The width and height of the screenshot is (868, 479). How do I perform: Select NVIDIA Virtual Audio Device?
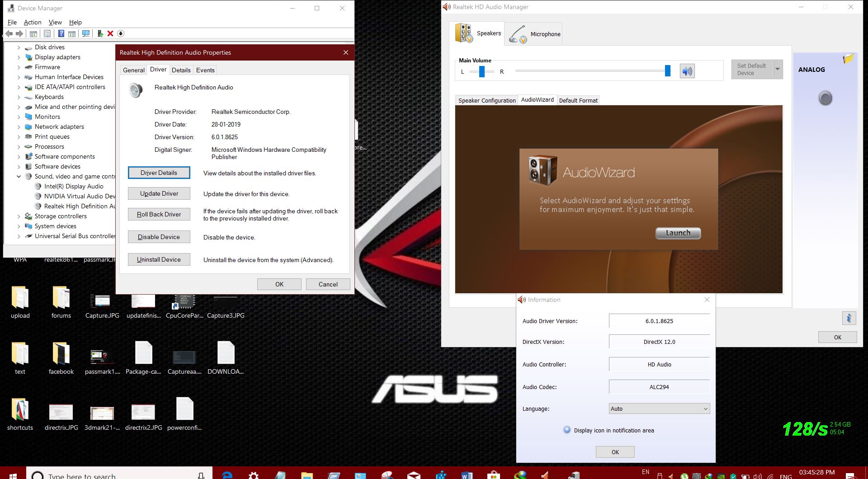pyautogui.click(x=80, y=196)
